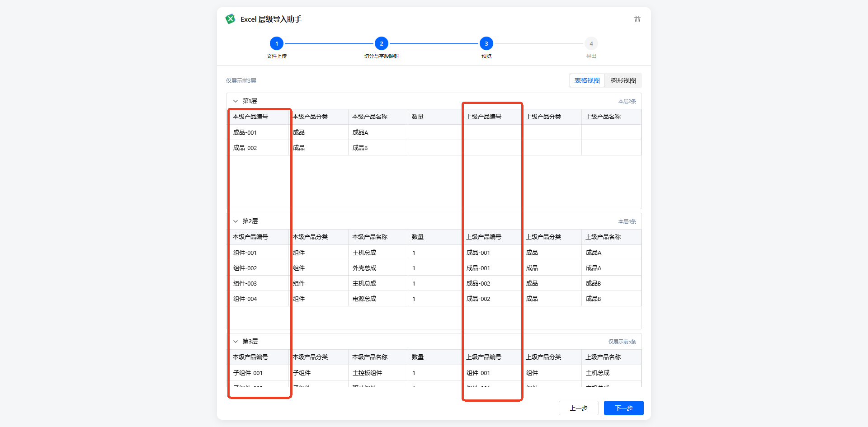Viewport: 868px width, 427px height.
Task: Click the 仅展示前5条 label in 第3层
Action: click(622, 342)
